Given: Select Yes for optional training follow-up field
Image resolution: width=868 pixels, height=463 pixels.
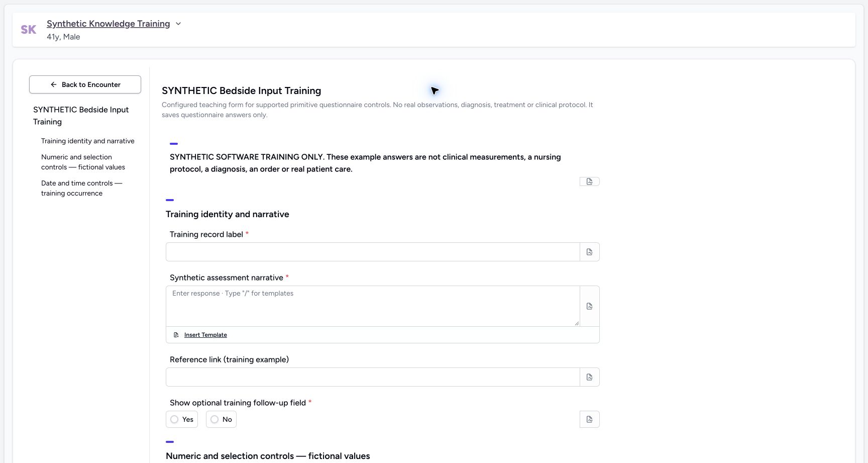Looking at the screenshot, I should click(x=182, y=419).
